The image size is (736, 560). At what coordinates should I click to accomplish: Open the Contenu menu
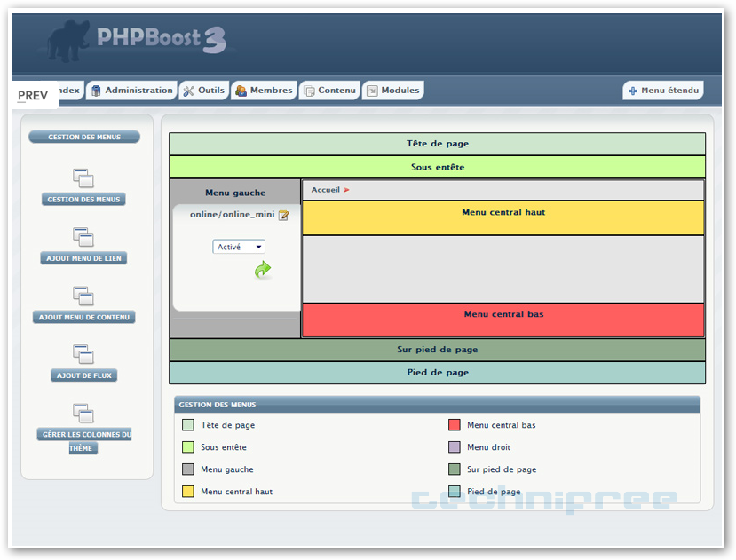(329, 91)
